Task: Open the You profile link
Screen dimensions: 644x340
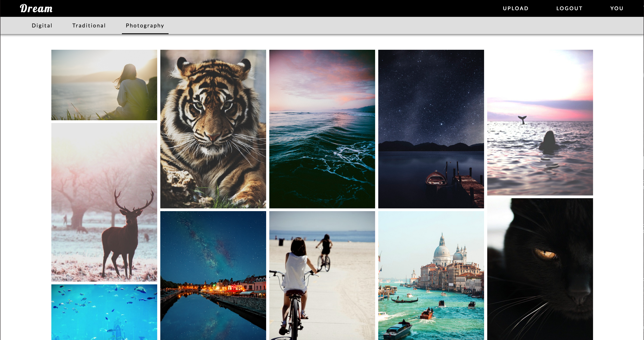Action: click(617, 8)
